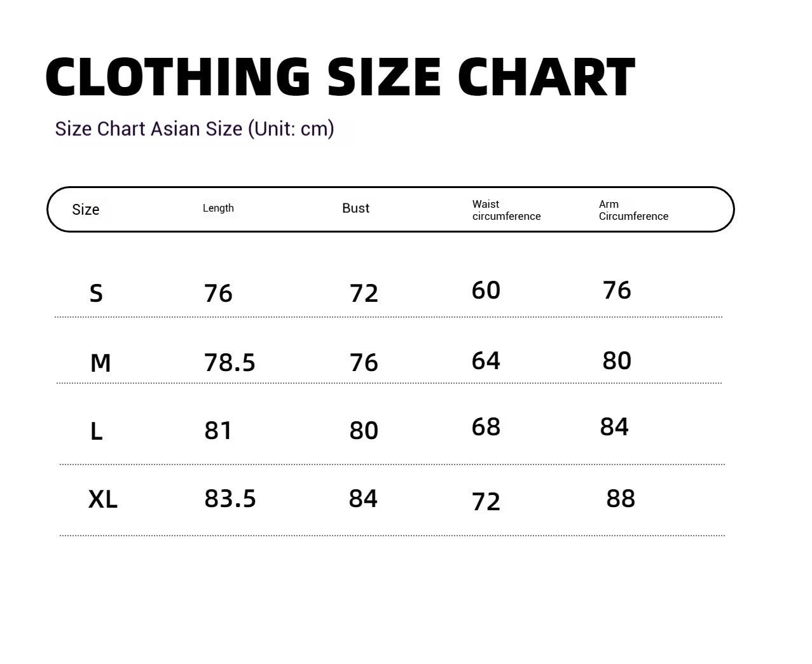Image resolution: width=812 pixels, height=664 pixels.
Task: Select the Arm Circumference header
Action: pyautogui.click(x=633, y=210)
